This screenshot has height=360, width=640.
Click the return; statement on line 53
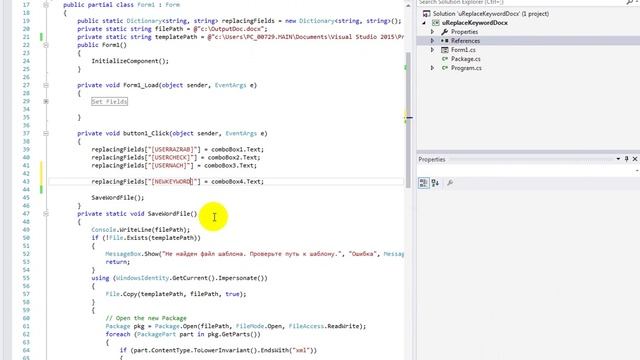[x=118, y=262]
